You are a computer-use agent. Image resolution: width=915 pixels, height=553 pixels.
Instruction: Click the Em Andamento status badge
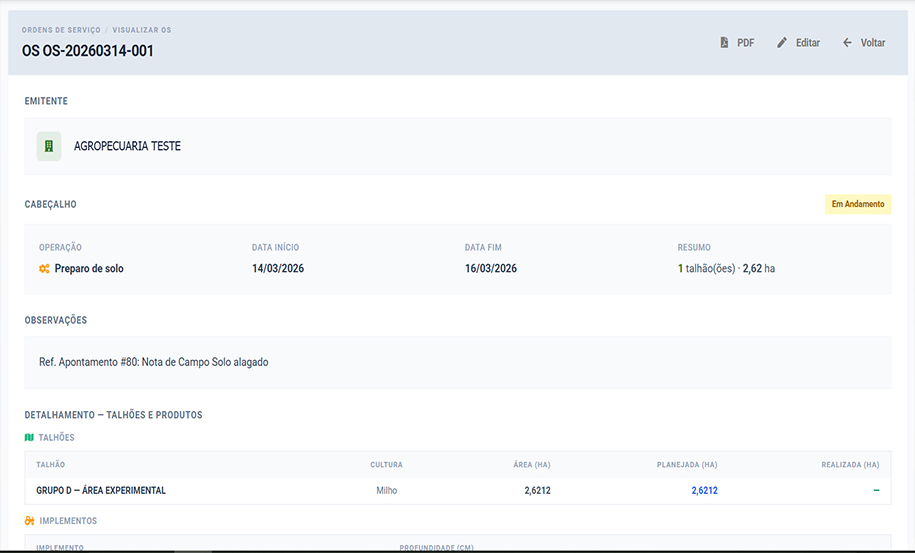[858, 204]
